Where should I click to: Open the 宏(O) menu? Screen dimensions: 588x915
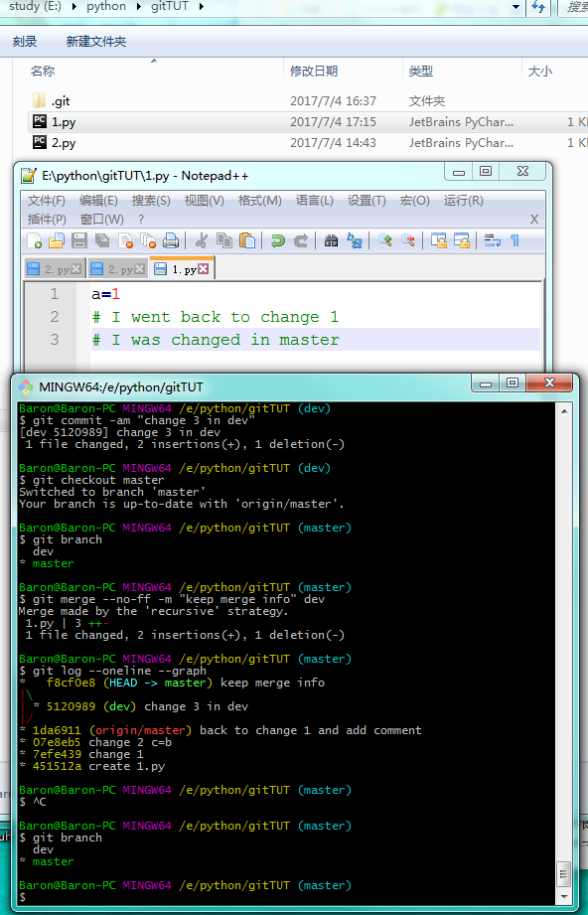[415, 201]
